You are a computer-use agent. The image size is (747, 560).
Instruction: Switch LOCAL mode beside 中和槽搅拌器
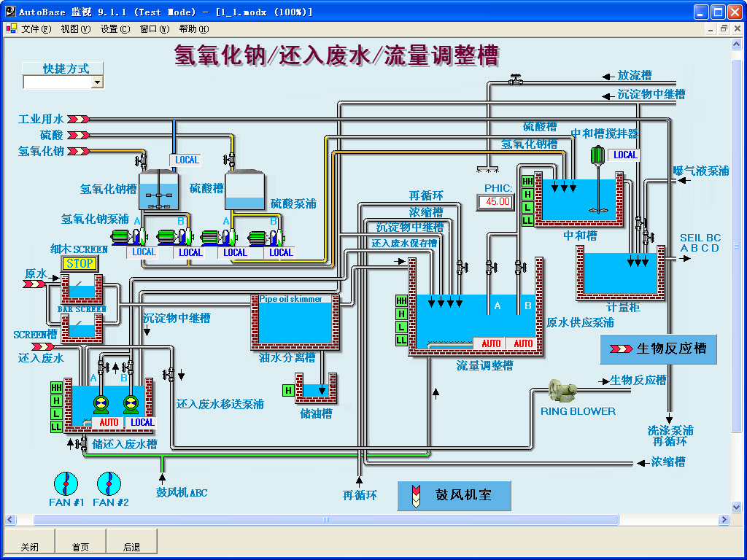click(x=624, y=155)
